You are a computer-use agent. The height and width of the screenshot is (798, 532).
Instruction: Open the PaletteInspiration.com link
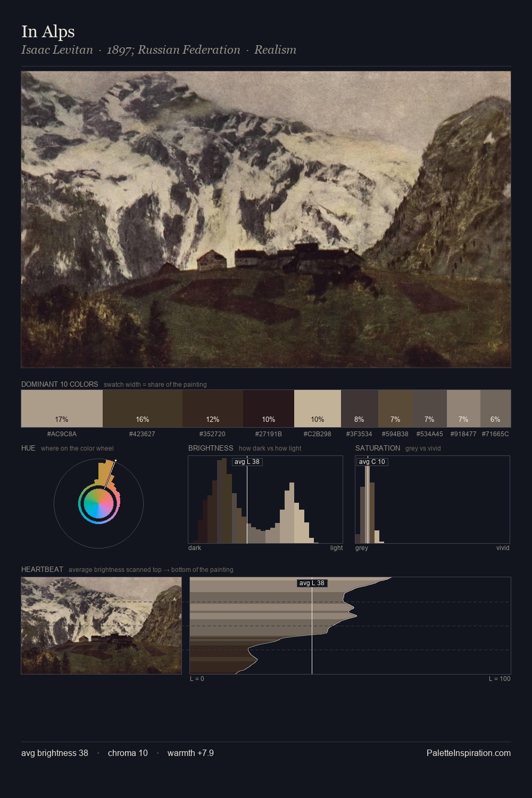pos(469,753)
